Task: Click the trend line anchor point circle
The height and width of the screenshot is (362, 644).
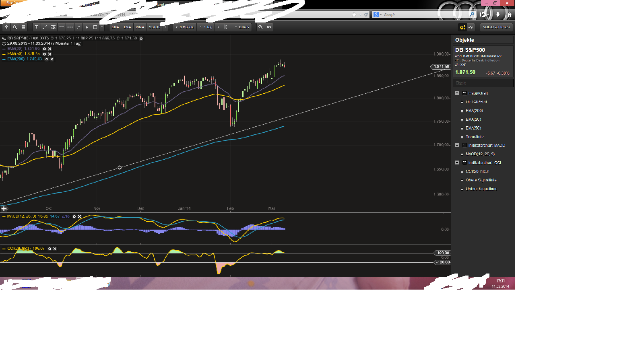Action: 120,167
